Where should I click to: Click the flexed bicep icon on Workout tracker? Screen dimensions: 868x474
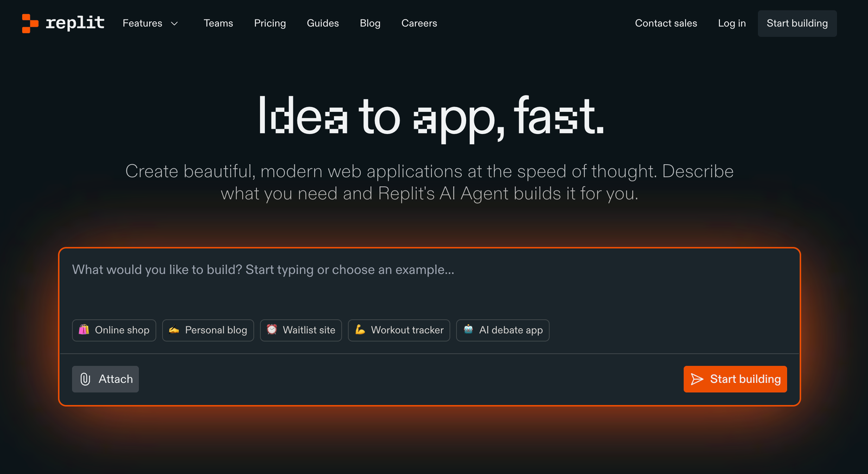pos(360,329)
